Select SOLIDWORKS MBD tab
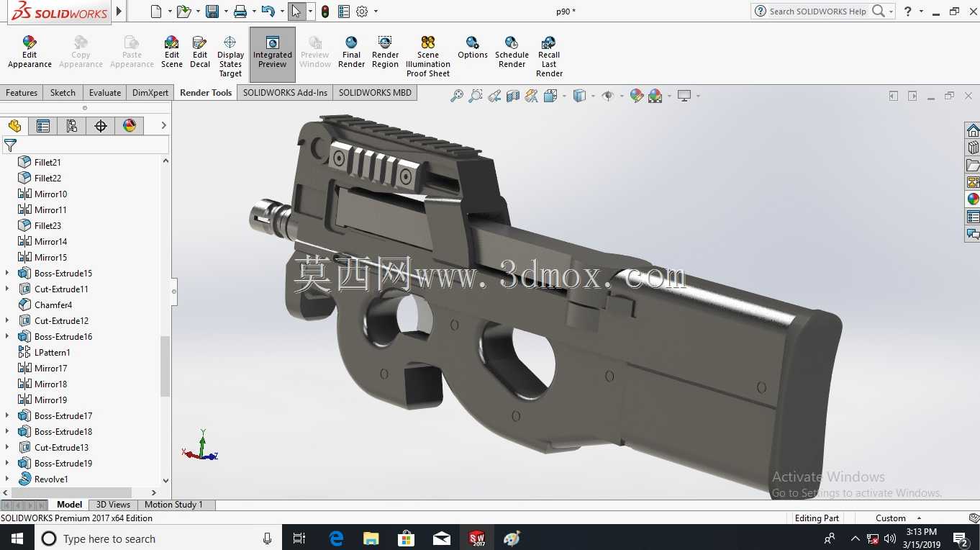 tap(375, 93)
